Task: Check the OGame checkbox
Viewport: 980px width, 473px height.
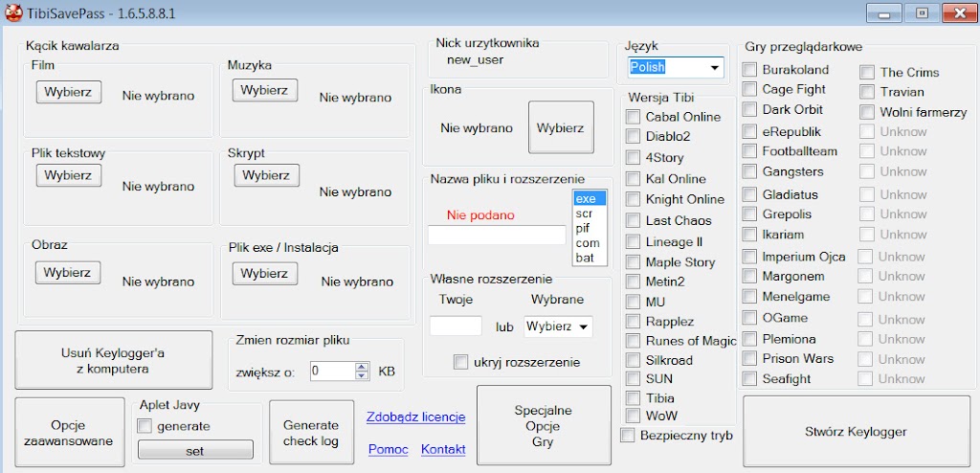Action: click(749, 318)
